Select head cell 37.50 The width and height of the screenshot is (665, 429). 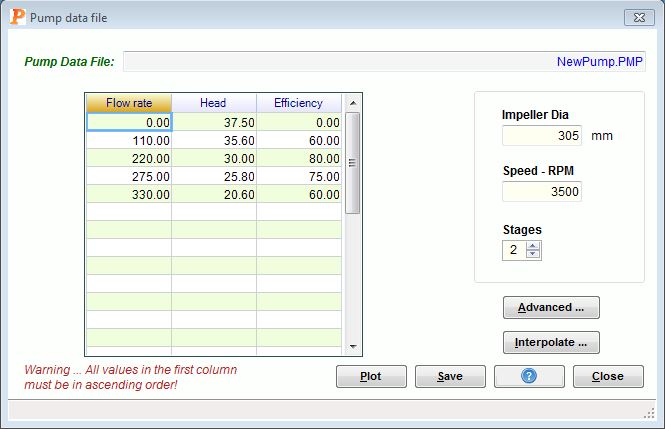pos(214,122)
